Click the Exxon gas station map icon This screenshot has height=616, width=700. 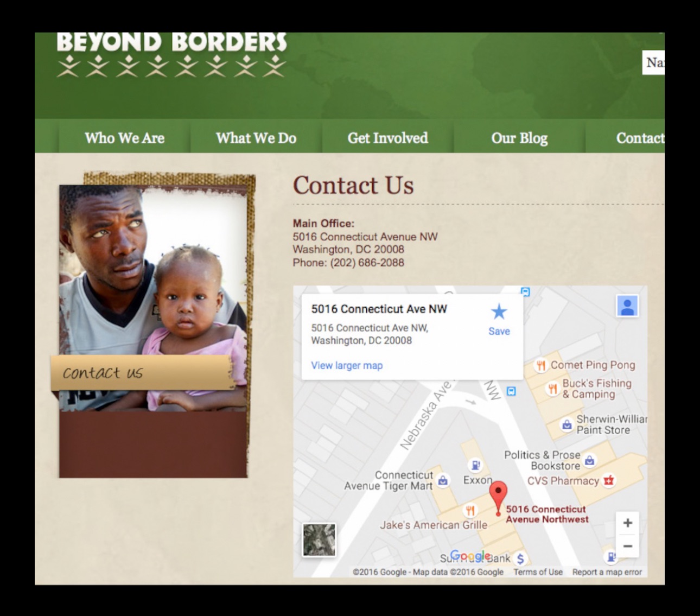click(475, 465)
